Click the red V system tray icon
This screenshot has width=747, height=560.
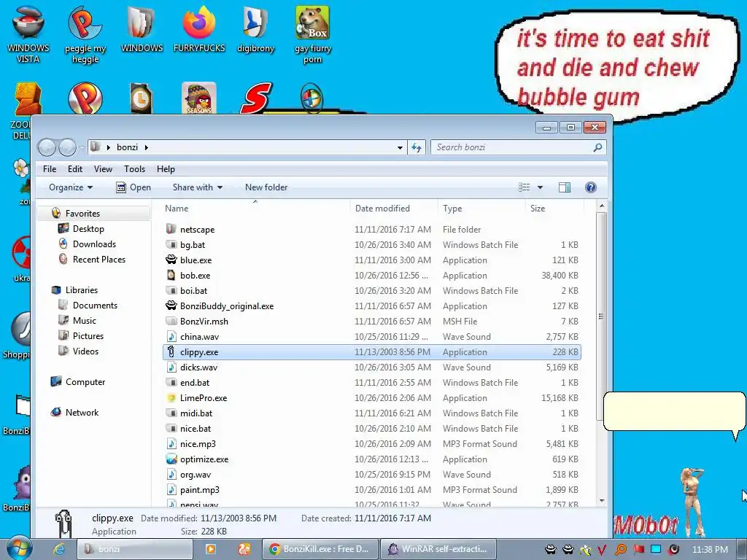pyautogui.click(x=601, y=550)
